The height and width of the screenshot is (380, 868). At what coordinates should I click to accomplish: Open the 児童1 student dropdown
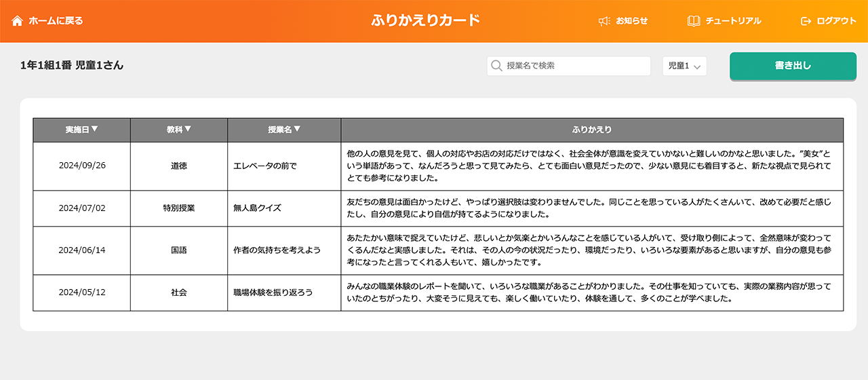click(684, 66)
